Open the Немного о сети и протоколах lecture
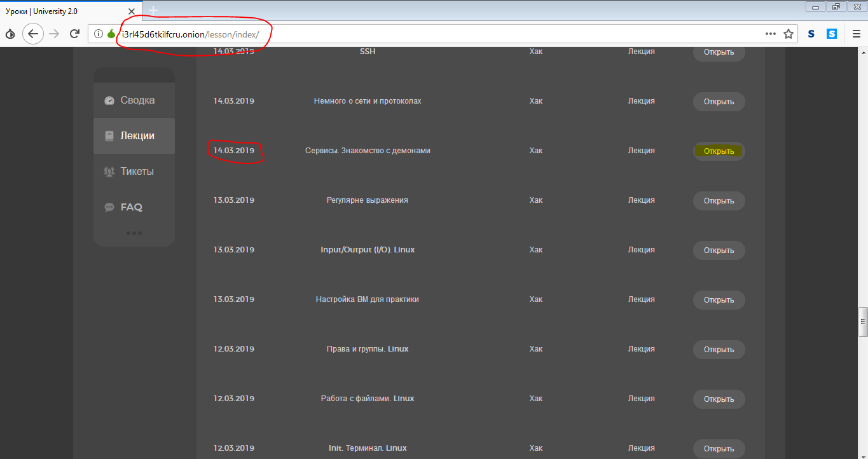The width and height of the screenshot is (868, 459). pyautogui.click(x=719, y=102)
